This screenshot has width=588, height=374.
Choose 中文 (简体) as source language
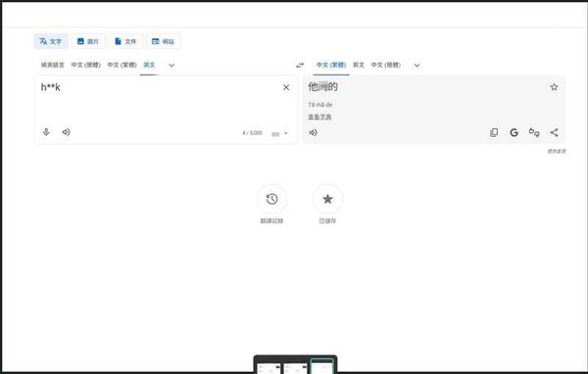coord(86,65)
